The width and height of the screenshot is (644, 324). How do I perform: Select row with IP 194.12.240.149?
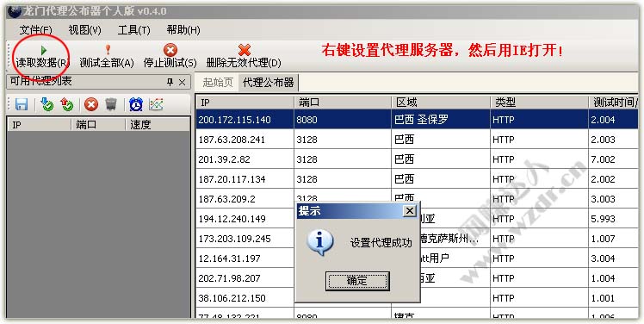coord(417,219)
